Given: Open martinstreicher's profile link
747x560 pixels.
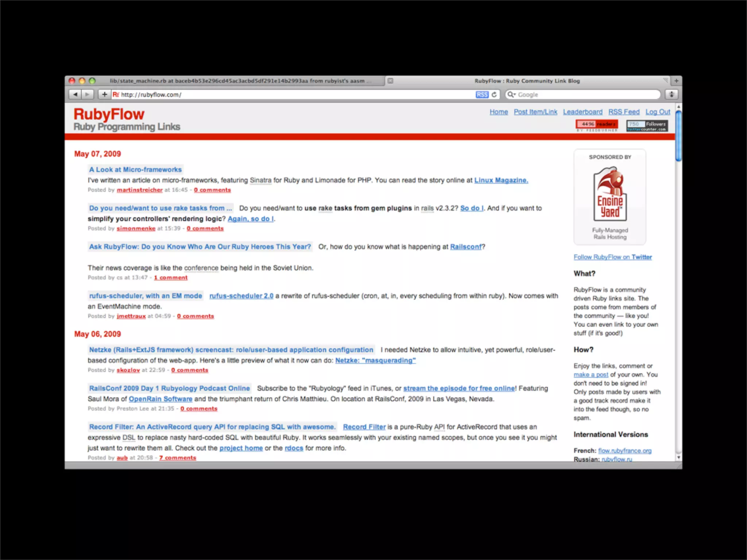Looking at the screenshot, I should coord(140,190).
